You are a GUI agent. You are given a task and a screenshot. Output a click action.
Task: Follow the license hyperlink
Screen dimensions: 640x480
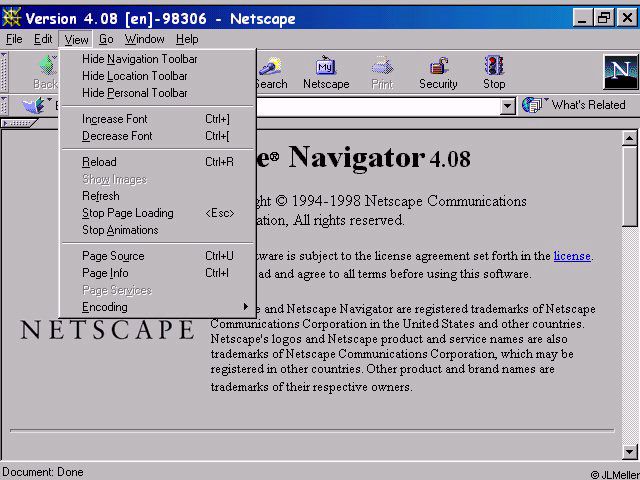(572, 256)
